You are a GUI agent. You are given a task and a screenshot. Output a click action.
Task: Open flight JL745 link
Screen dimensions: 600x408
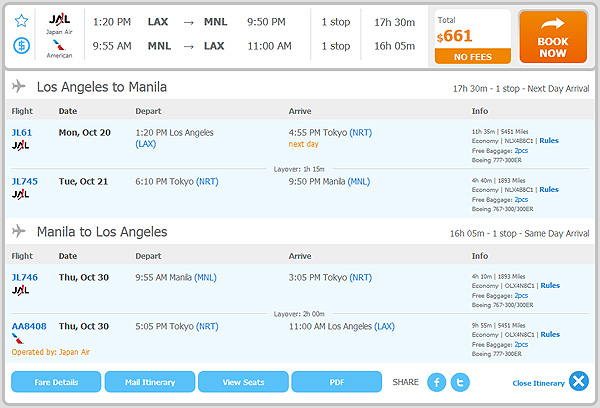coord(24,181)
